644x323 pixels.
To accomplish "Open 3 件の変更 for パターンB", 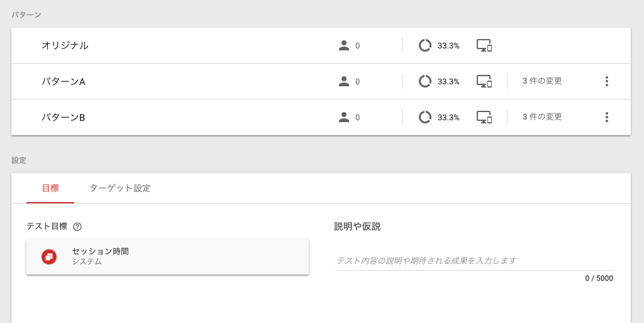I will 542,116.
